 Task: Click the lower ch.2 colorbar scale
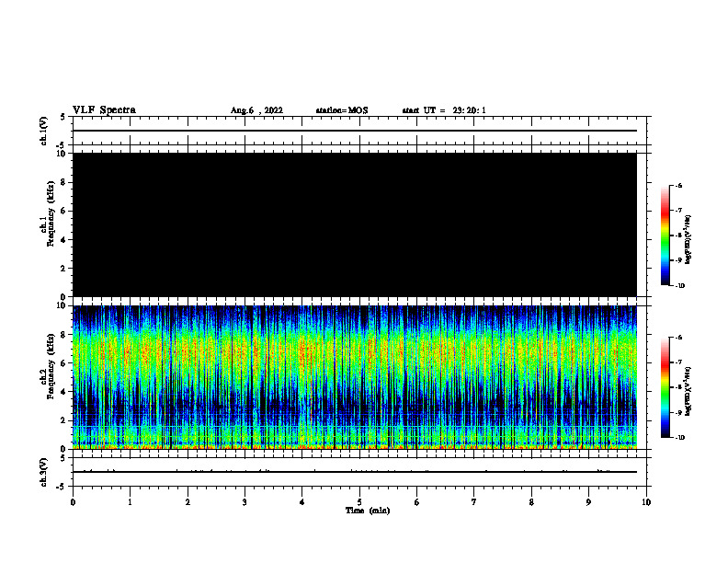(x=665, y=387)
